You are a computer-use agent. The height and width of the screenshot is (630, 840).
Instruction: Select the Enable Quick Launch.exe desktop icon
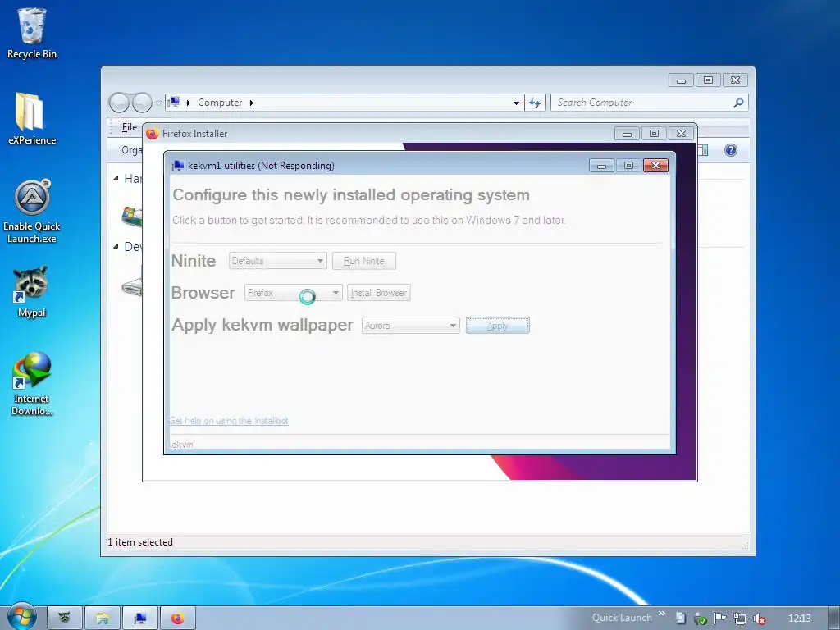tap(32, 212)
